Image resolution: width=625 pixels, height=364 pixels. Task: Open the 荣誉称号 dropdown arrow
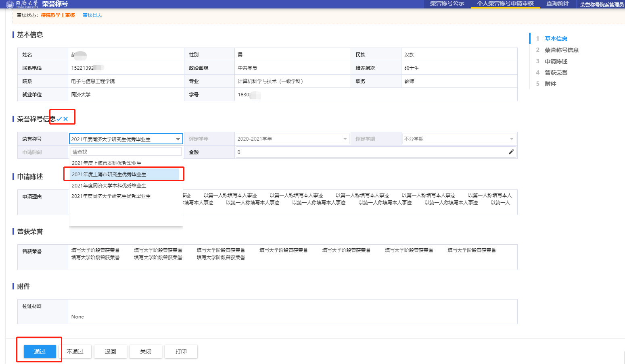point(178,139)
